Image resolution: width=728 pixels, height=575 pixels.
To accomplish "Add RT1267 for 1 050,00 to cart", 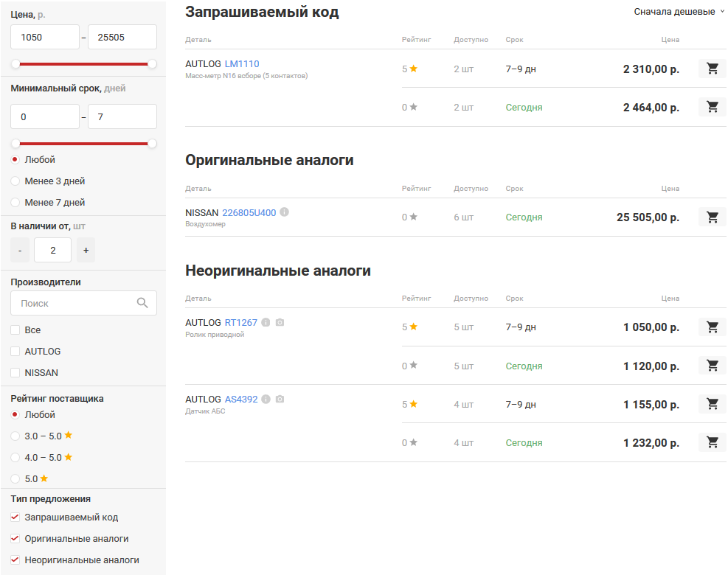I will click(712, 327).
